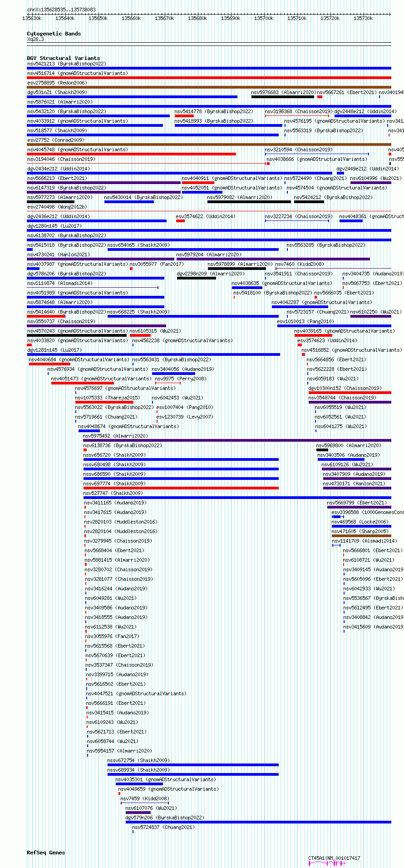
Task: Click nsv7460 (Kidd2008) label
Action: point(300,264)
